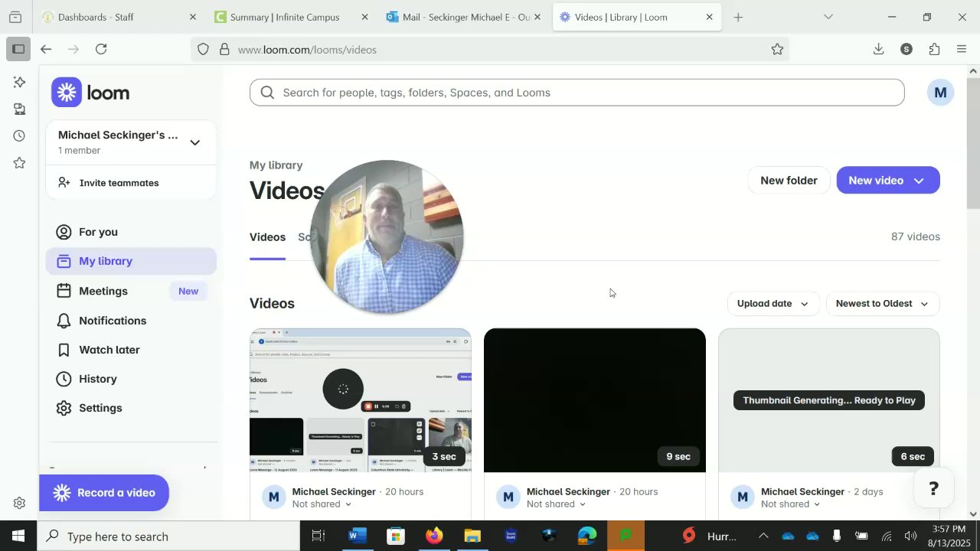Expand Not shared menu on the 3 sec video

tap(322, 504)
